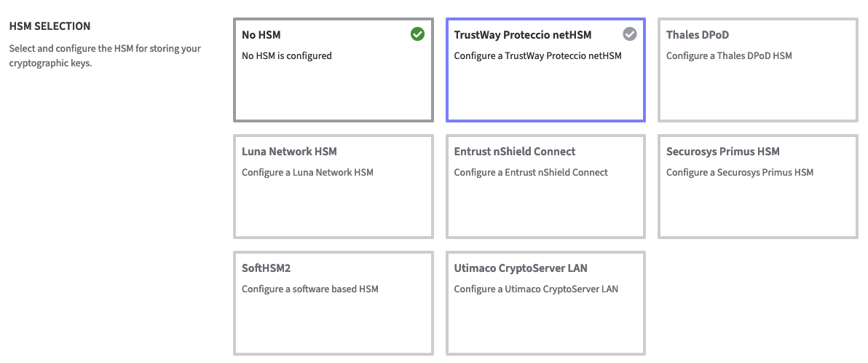The width and height of the screenshot is (868, 363).
Task: Click 'Configure a software based HSM' text
Action: tap(310, 289)
